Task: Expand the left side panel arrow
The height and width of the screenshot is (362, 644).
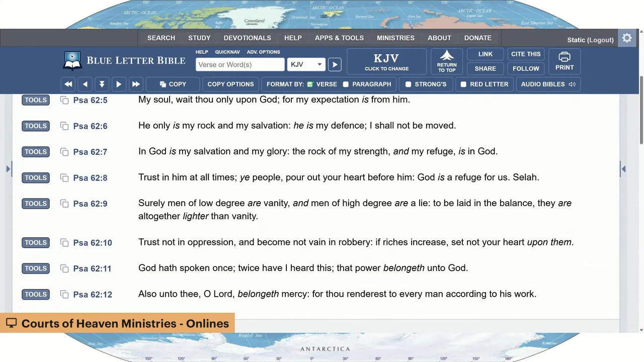Action: coord(8,169)
